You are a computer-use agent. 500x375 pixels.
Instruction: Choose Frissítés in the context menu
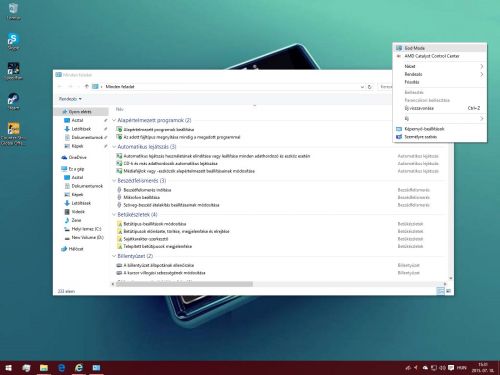pyautogui.click(x=439, y=82)
